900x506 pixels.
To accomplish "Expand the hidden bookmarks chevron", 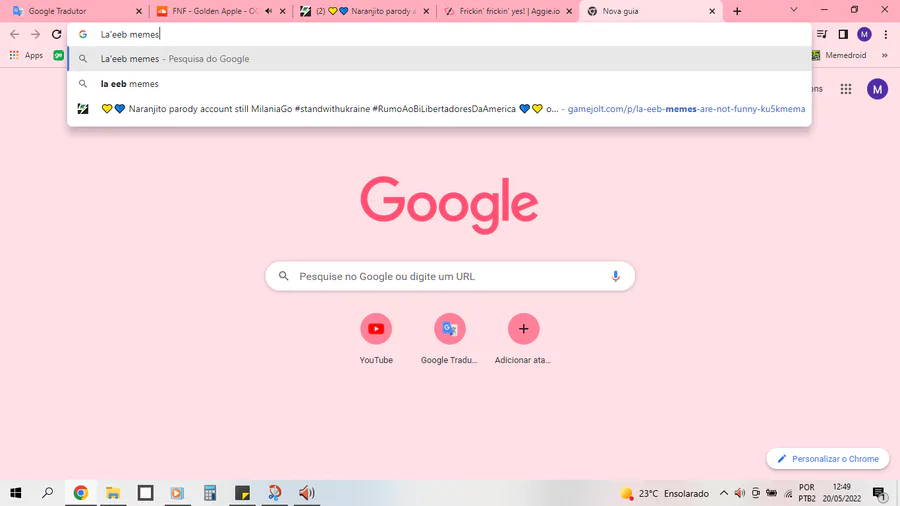I will (x=885, y=55).
